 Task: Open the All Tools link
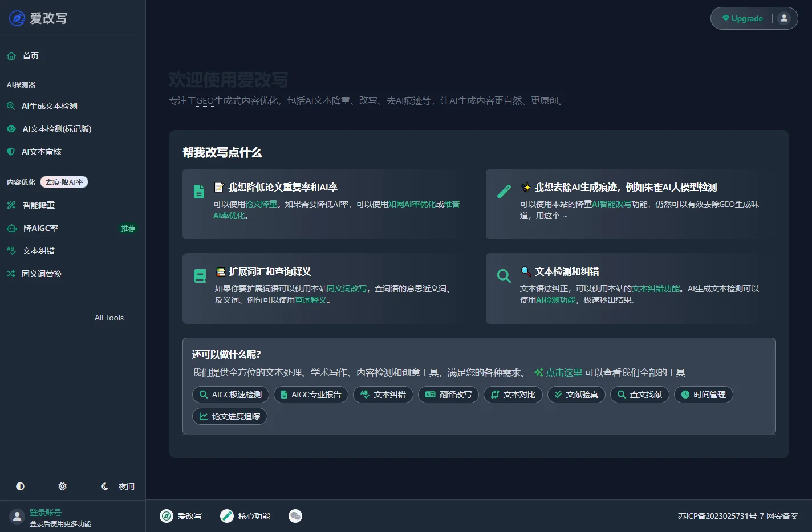(x=109, y=318)
